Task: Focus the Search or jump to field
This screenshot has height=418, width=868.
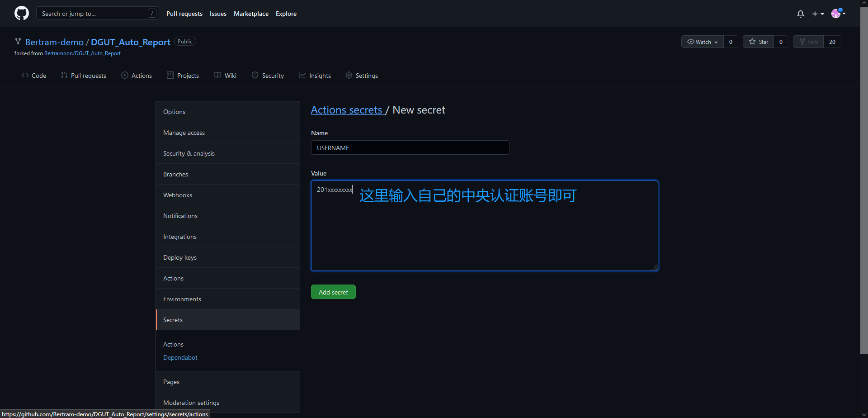Action: 97,14
